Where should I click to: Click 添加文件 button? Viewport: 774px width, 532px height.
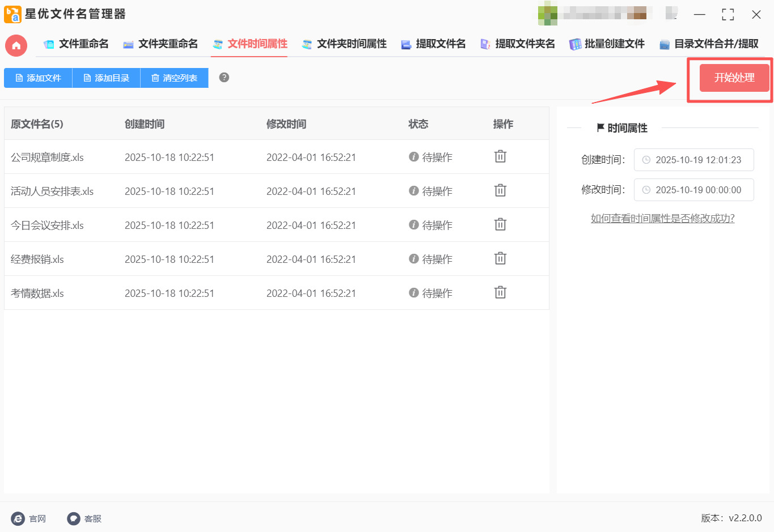(38, 78)
